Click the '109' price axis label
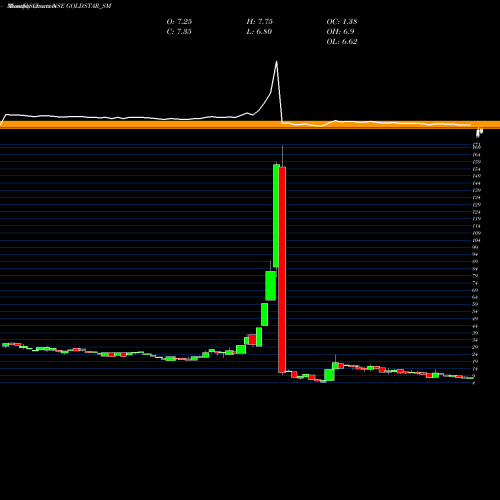This screenshot has height=500, width=500. click(x=477, y=233)
